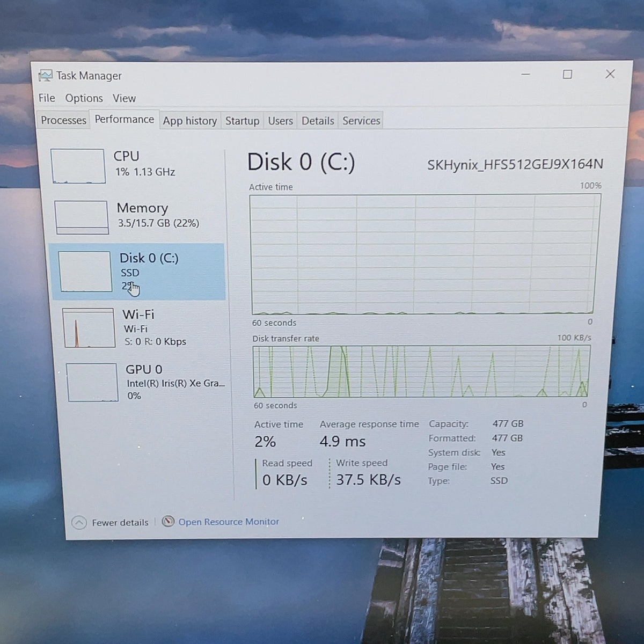Screen dimensions: 644x644
Task: Open the Details tab
Action: [x=318, y=121]
